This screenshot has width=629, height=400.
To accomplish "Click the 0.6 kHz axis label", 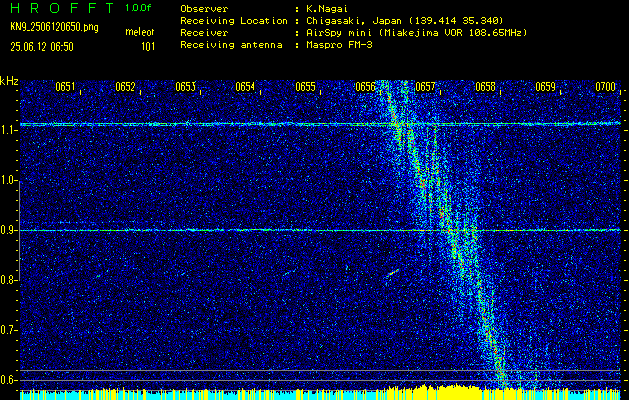I will 8,380.
